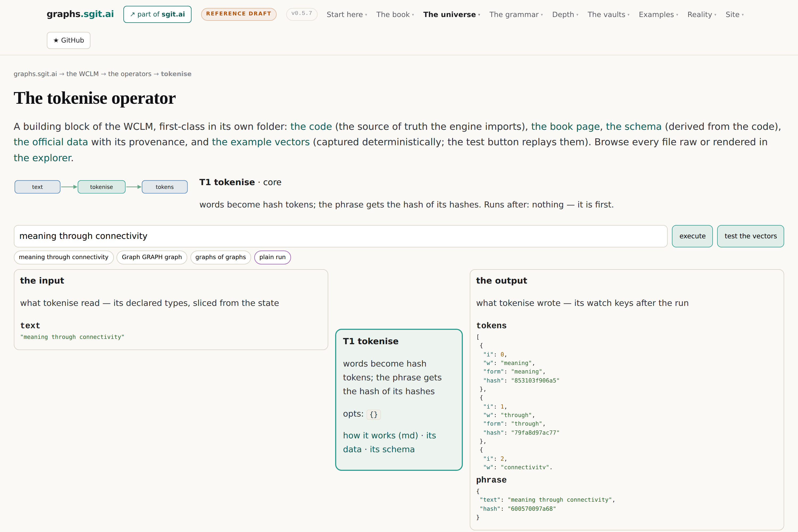This screenshot has height=532, width=798.
Task: Select 'meaning through connectivity' preset chip
Action: click(x=64, y=257)
